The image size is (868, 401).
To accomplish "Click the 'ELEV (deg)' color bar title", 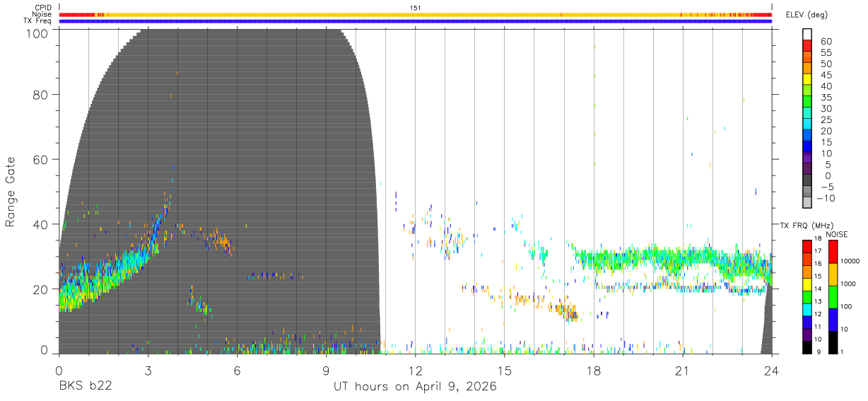I will coord(807,15).
